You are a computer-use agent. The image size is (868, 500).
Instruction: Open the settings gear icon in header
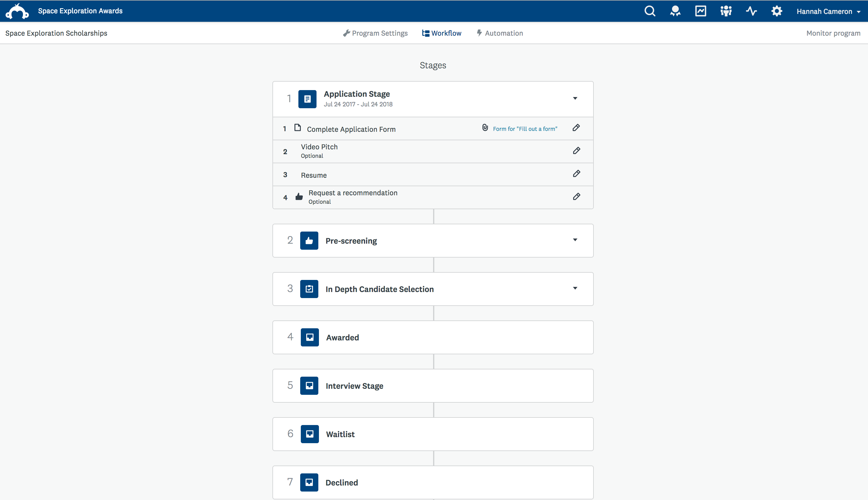click(777, 11)
